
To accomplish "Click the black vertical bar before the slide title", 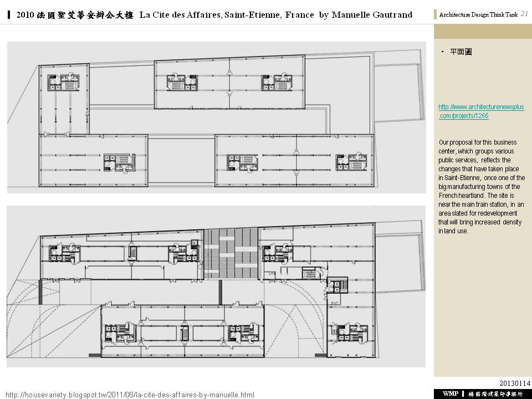I will pyautogui.click(x=10, y=14).
